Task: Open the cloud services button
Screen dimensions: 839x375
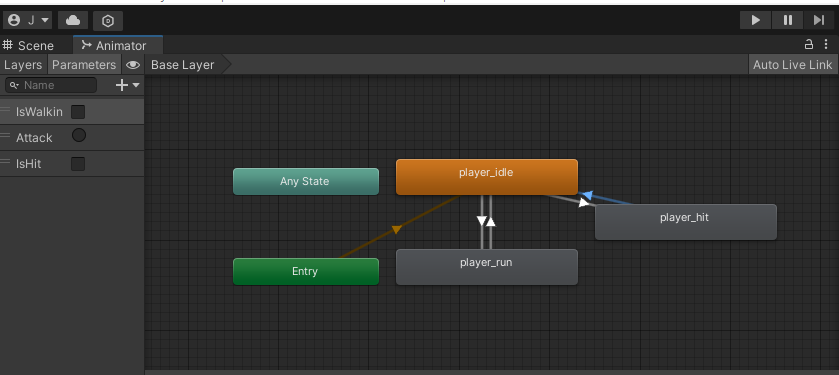Action: [73, 20]
